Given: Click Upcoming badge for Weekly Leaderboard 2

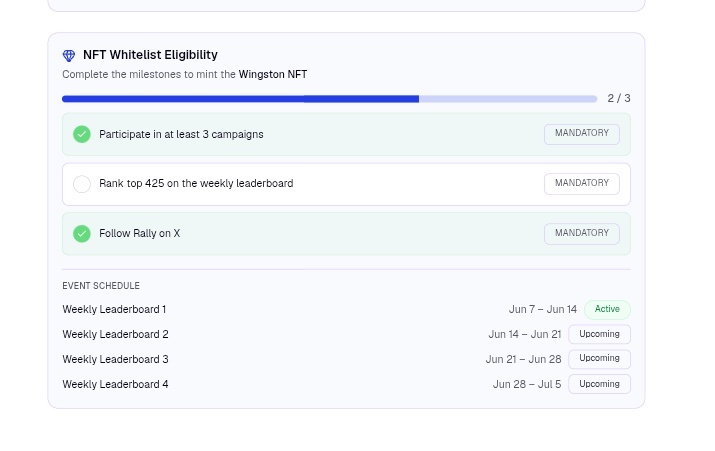Looking at the screenshot, I should tap(599, 334).
